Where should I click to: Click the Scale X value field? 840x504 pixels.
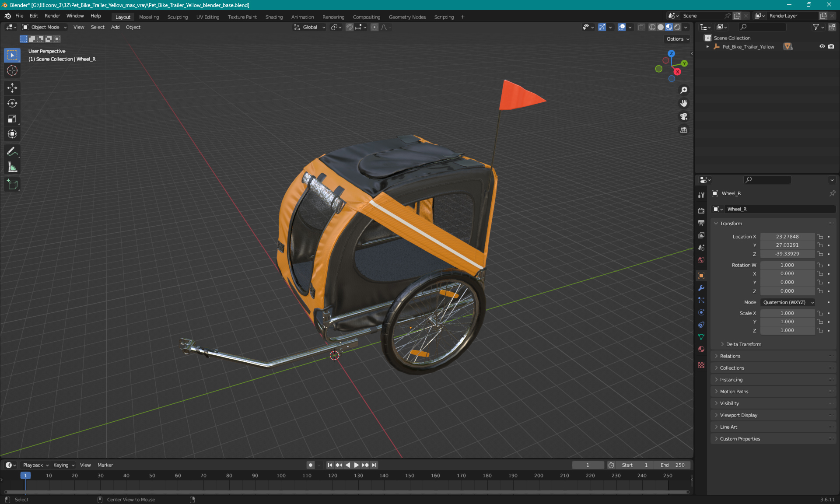point(787,313)
